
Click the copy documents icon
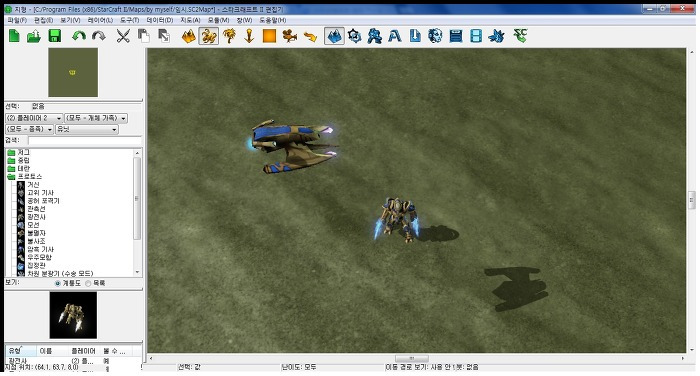click(143, 36)
